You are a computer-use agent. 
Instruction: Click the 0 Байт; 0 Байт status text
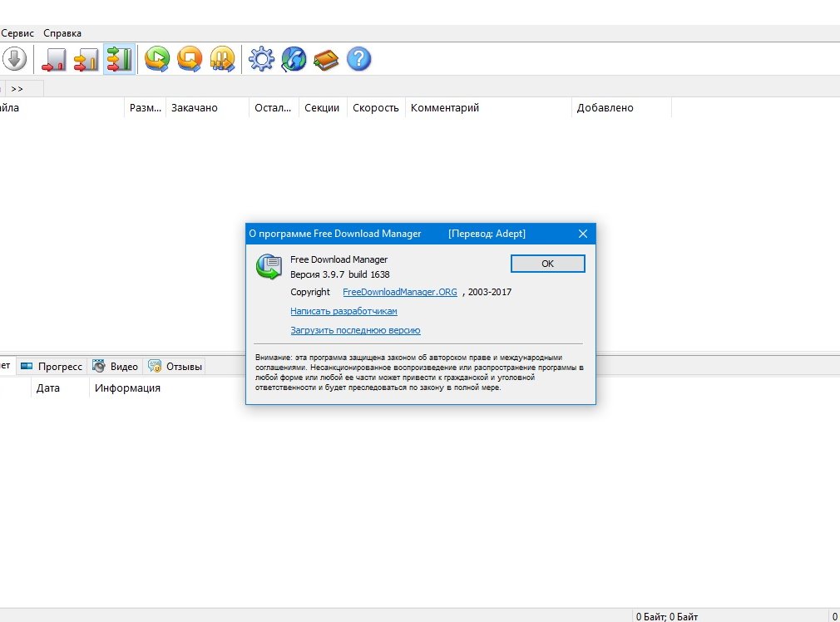coord(667,617)
